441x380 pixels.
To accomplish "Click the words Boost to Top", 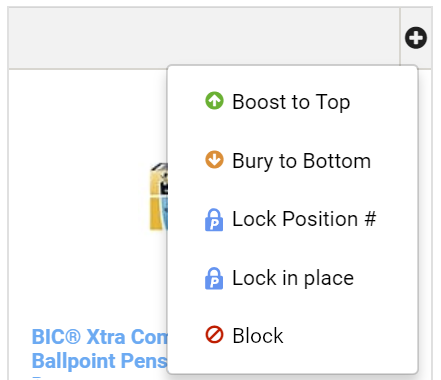I will (x=291, y=102).
